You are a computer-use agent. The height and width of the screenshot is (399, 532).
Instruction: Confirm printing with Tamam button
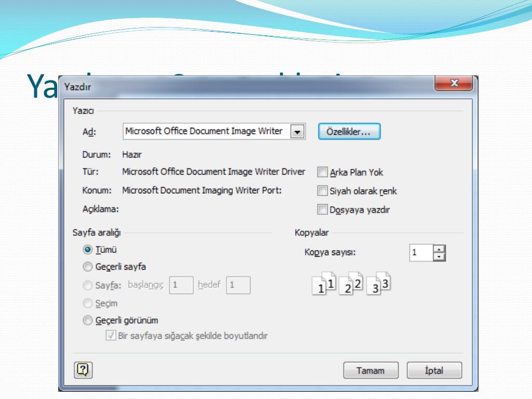pyautogui.click(x=371, y=370)
